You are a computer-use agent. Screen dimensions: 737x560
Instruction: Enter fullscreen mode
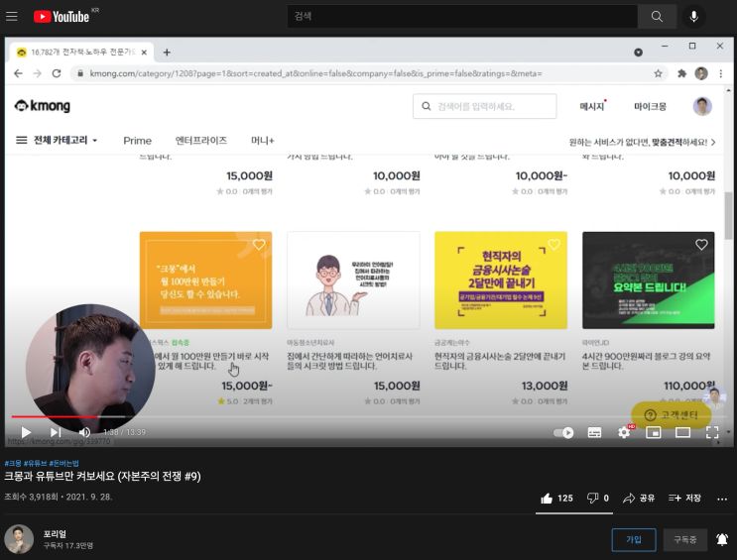[712, 432]
